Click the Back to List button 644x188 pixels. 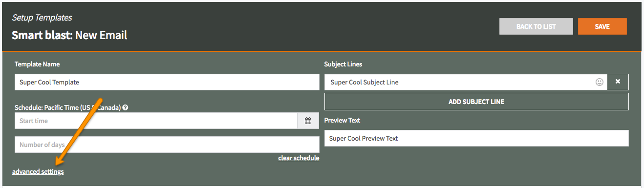[x=536, y=26]
